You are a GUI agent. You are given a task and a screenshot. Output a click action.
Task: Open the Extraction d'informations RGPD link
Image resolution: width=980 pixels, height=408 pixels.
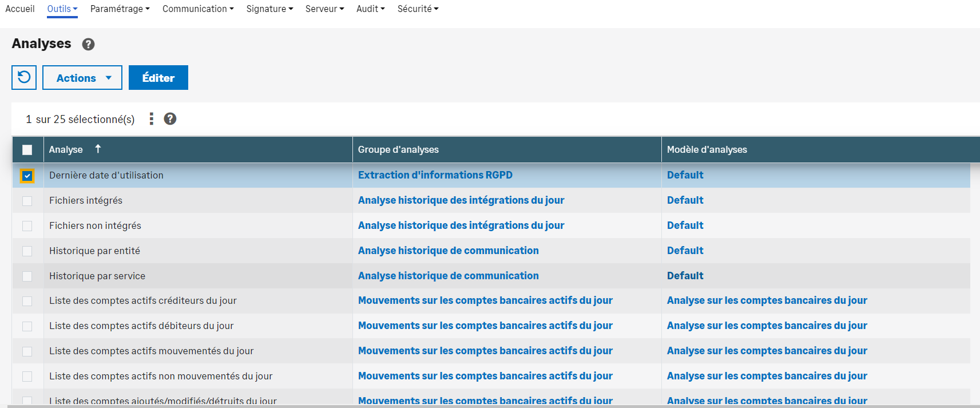(435, 175)
